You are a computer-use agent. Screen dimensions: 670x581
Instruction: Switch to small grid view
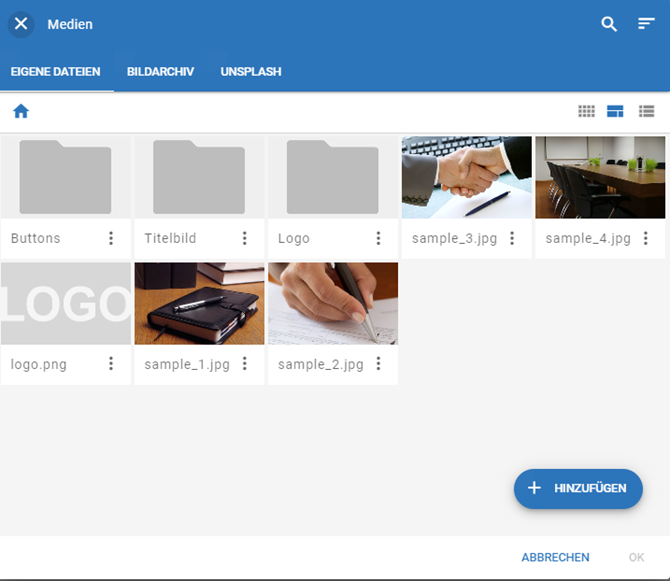587,111
